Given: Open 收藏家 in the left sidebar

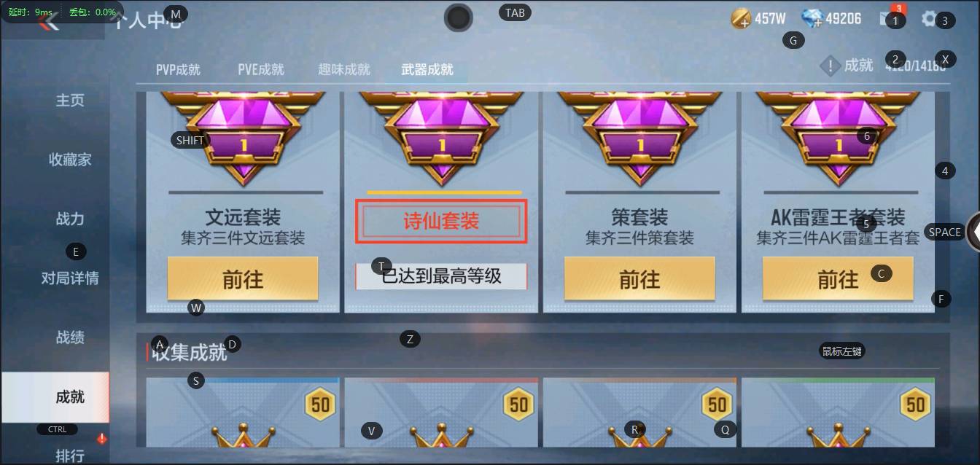Looking at the screenshot, I should pos(70,160).
